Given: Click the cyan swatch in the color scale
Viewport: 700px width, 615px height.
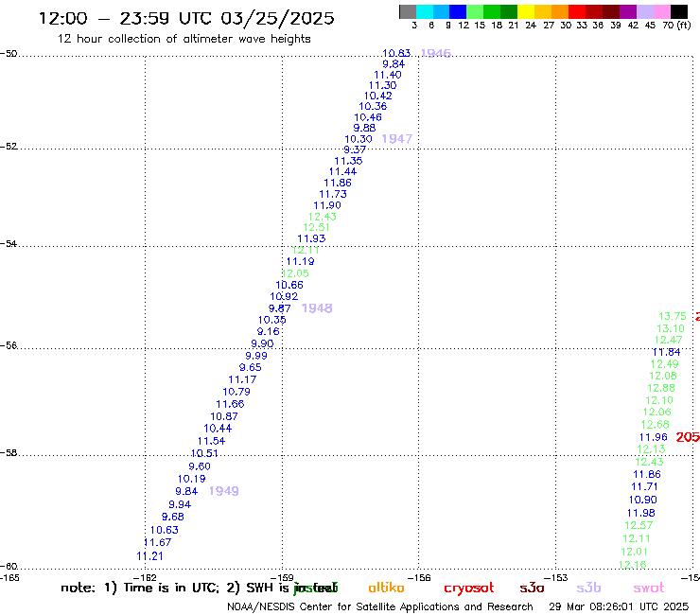Looking at the screenshot, I should 425,11.
